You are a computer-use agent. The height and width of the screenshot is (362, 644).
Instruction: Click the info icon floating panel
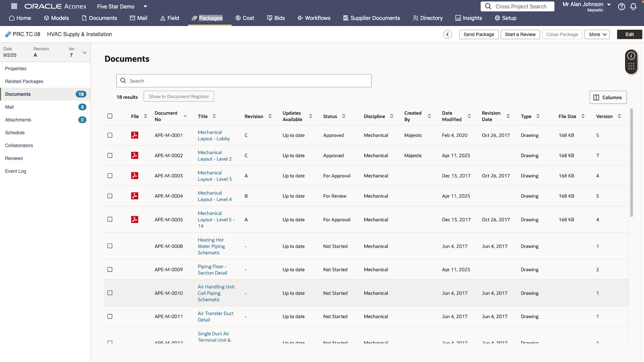(631, 56)
